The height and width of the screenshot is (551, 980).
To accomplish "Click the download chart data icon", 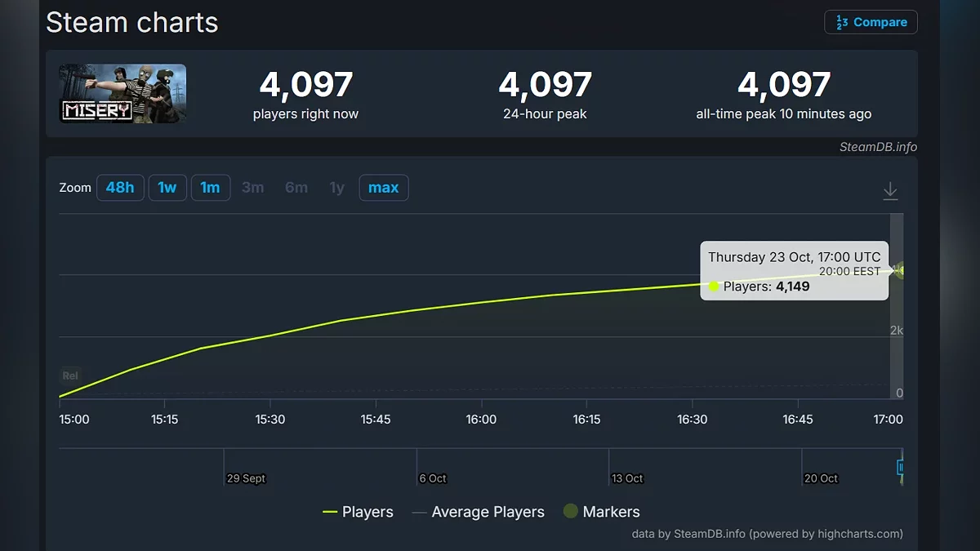I will tap(890, 191).
